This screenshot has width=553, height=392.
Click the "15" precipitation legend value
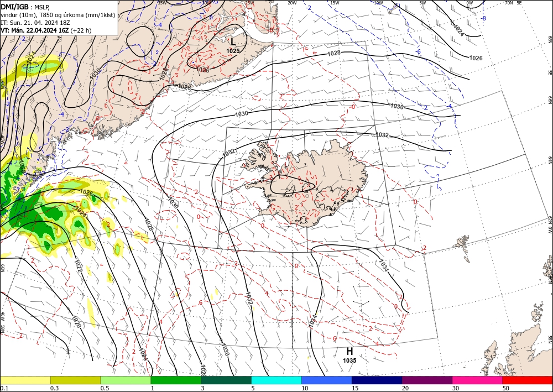point(355,388)
